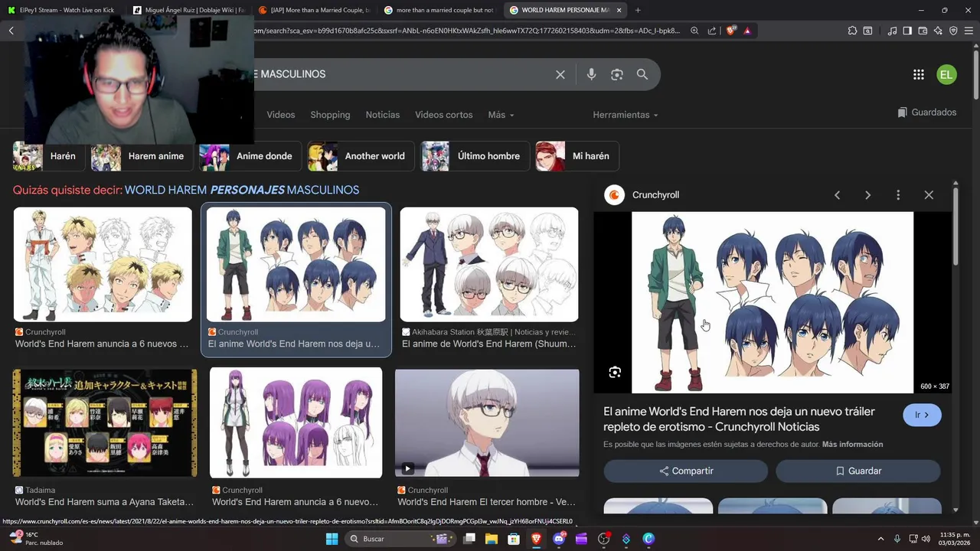Show hidden system tray icons
Screen dimensions: 980x551
[880, 539]
